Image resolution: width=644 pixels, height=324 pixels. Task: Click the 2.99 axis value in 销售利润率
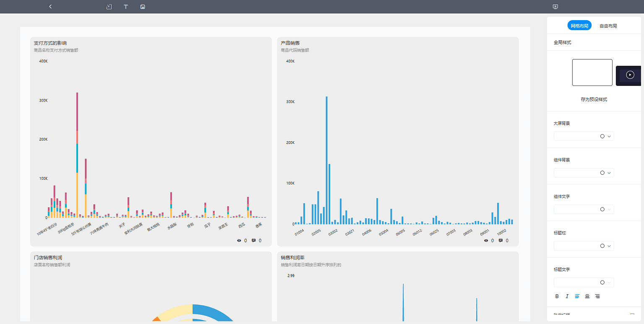[291, 276]
